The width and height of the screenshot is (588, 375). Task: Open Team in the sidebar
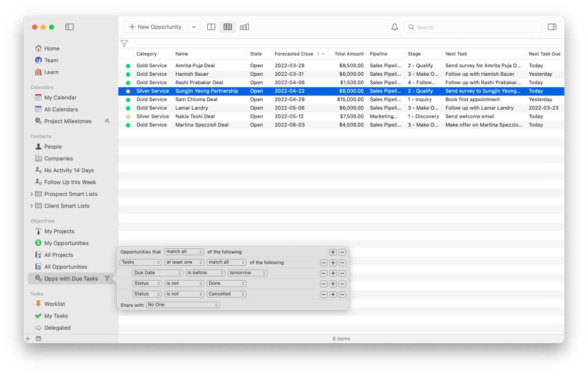(51, 60)
